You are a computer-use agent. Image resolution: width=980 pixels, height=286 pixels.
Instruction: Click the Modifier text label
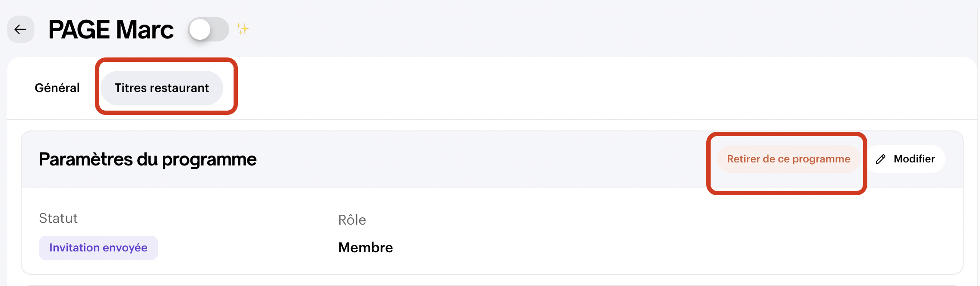coord(914,159)
